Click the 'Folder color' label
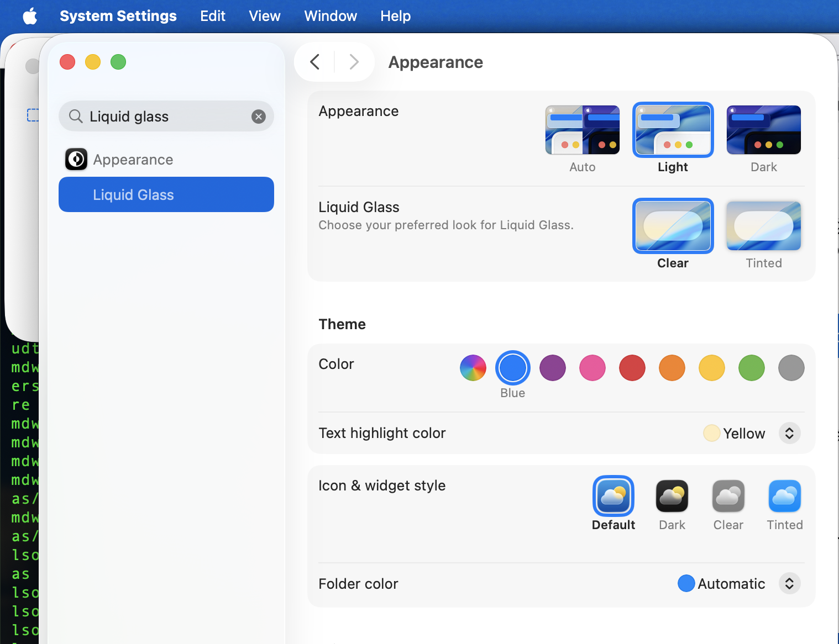Viewport: 839px width, 644px height. [358, 584]
